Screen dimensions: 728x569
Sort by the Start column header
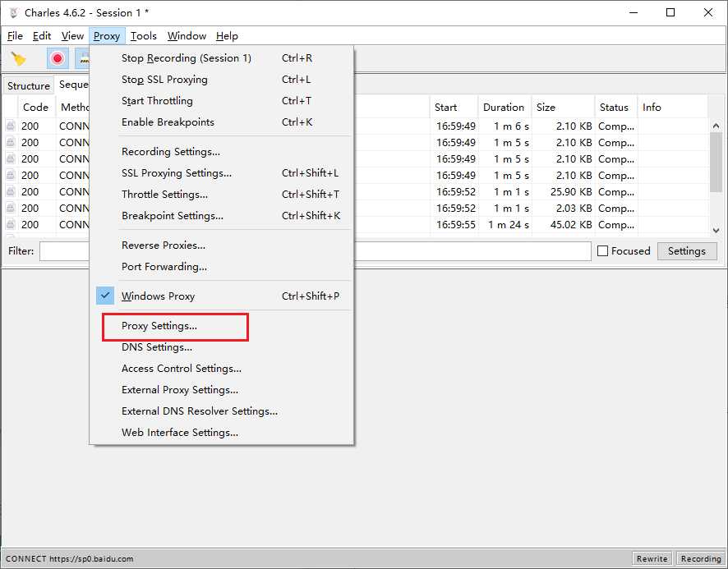point(454,108)
